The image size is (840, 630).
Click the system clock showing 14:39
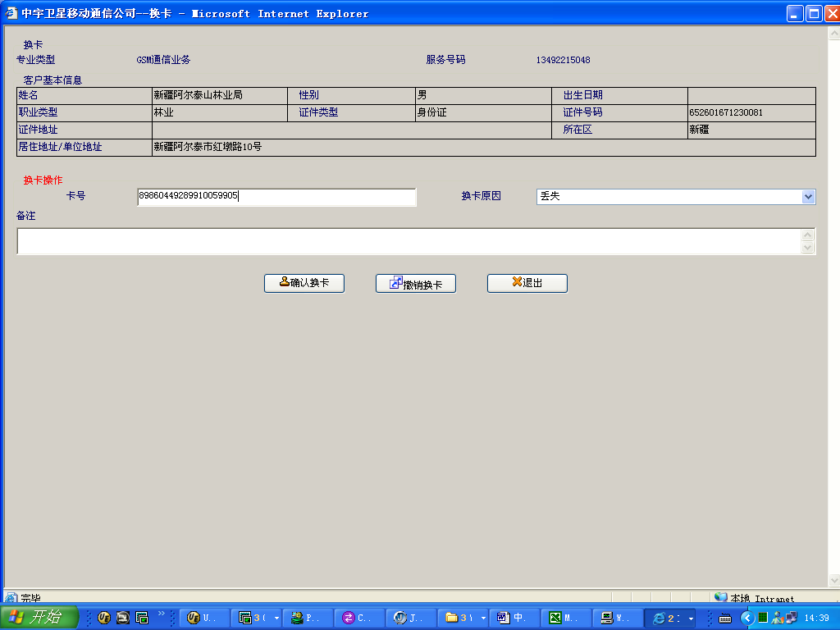click(816, 618)
